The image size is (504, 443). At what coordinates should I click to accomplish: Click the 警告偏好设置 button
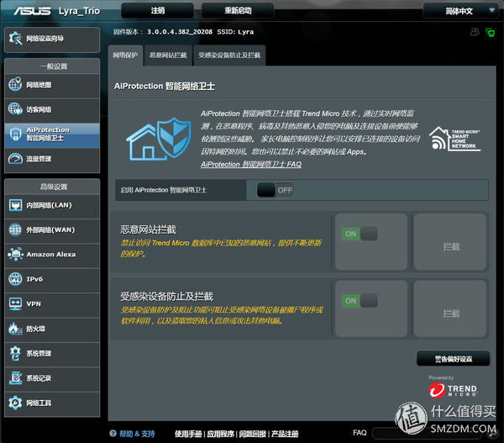point(454,359)
